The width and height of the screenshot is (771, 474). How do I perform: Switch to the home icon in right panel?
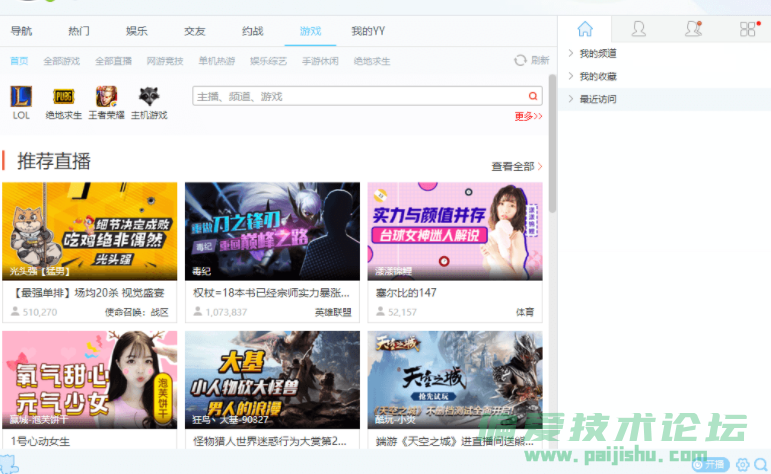585,29
